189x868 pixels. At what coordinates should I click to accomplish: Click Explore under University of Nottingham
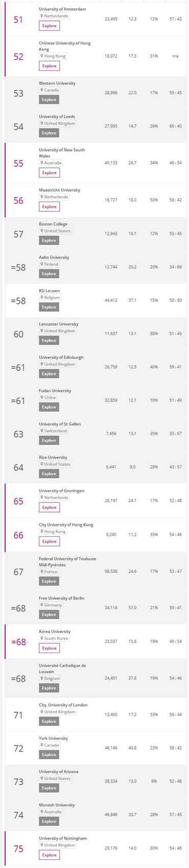(49, 855)
